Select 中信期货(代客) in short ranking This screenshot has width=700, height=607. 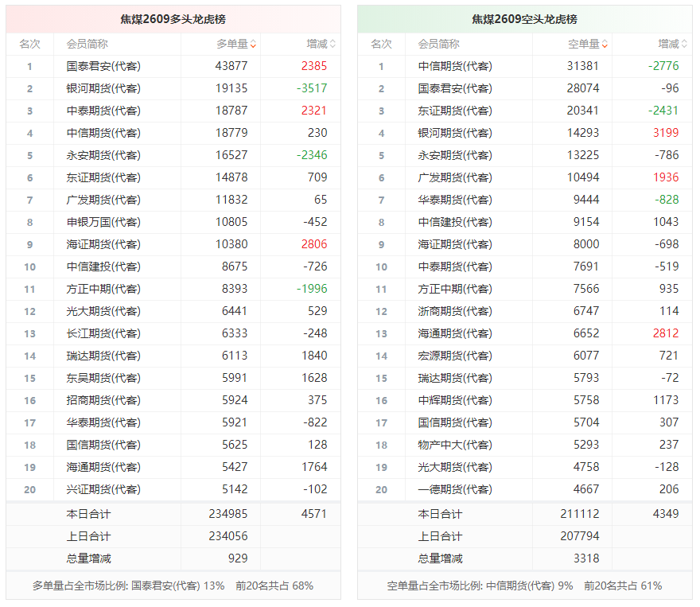[x=455, y=66]
